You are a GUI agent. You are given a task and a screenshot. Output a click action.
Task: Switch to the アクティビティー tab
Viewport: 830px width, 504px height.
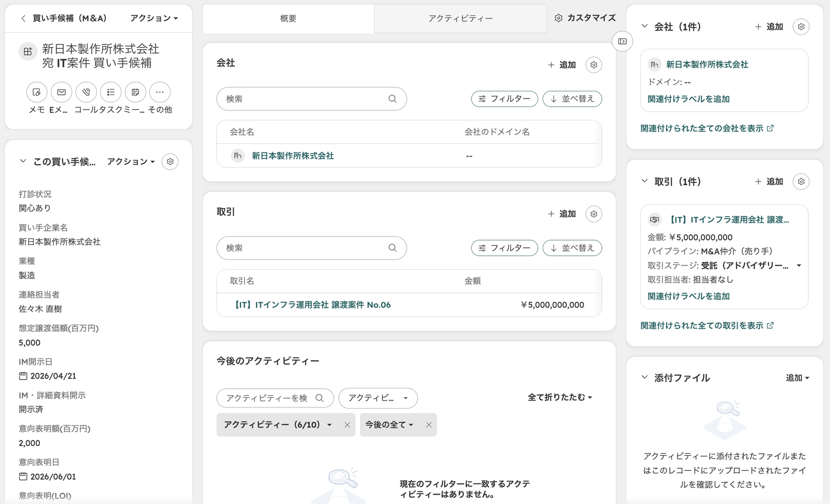461,19
